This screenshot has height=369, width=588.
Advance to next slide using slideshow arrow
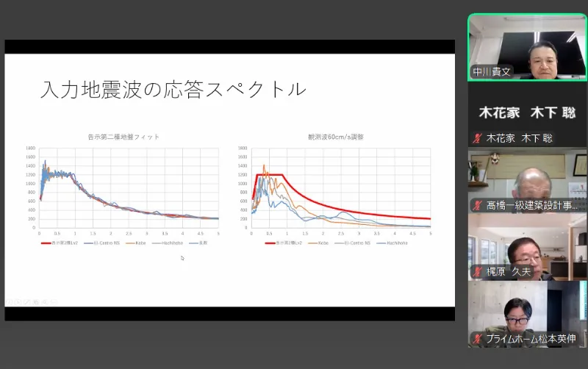tap(18, 302)
